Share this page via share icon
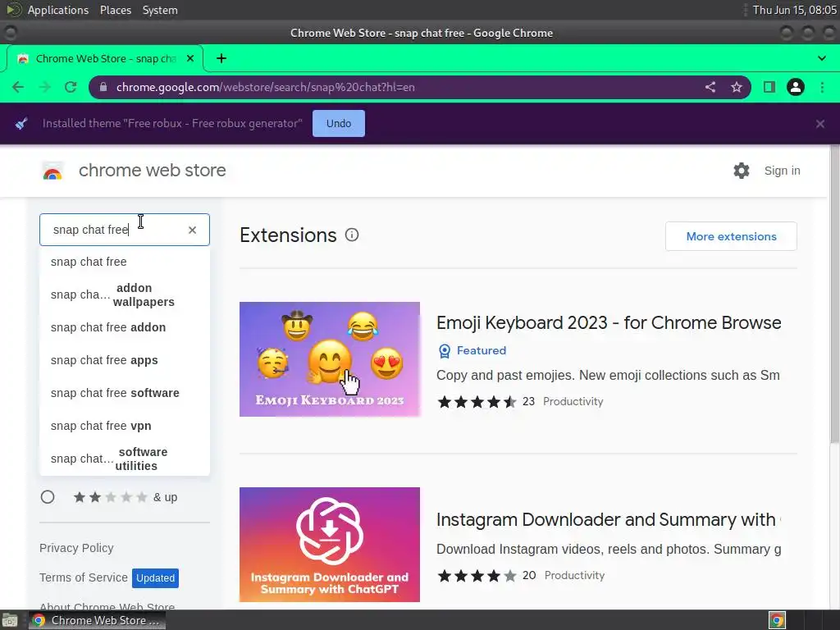The image size is (840, 630). (x=710, y=87)
